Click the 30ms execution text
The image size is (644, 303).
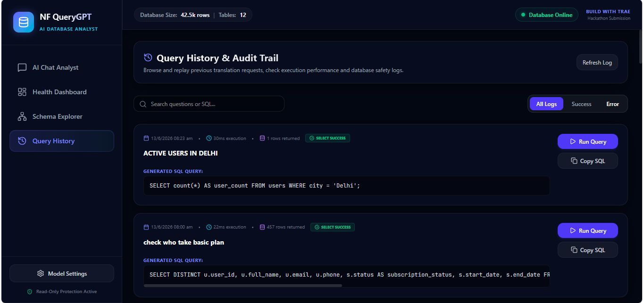[230, 139]
